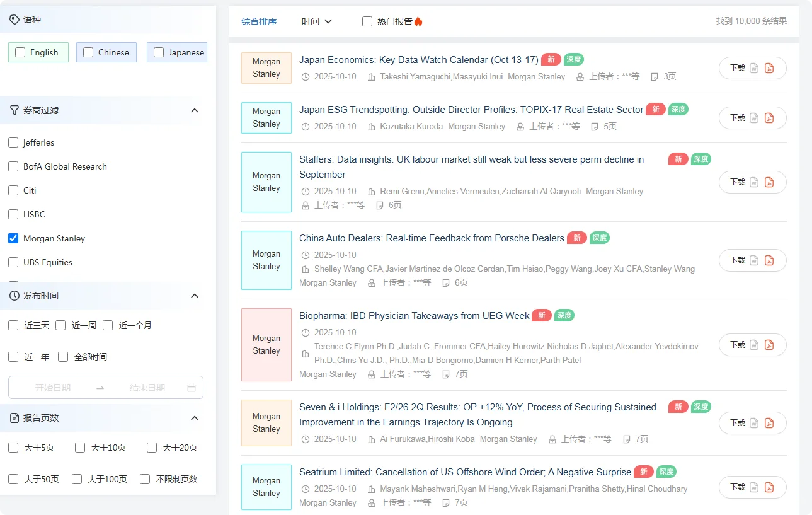
Task: Get PDF version of China Auto Dealers report
Action: pos(769,260)
